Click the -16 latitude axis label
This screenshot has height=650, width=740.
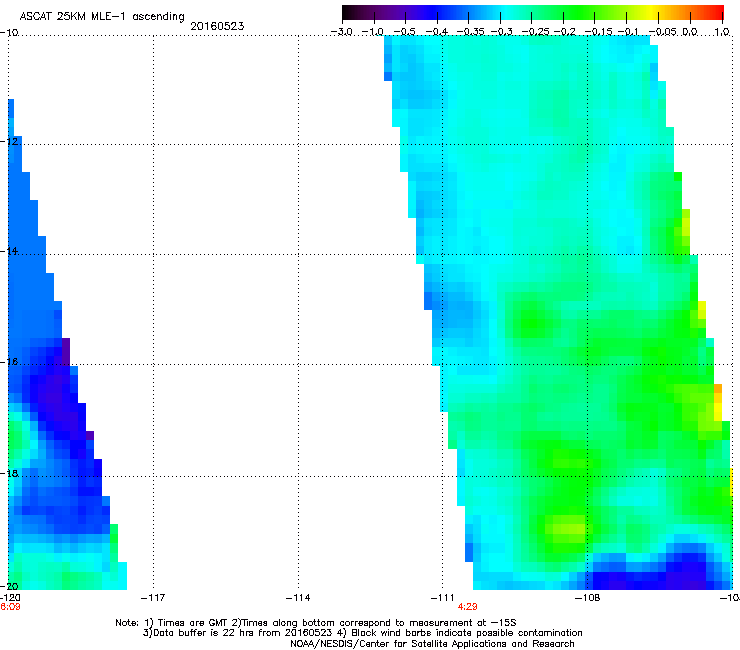point(9,362)
